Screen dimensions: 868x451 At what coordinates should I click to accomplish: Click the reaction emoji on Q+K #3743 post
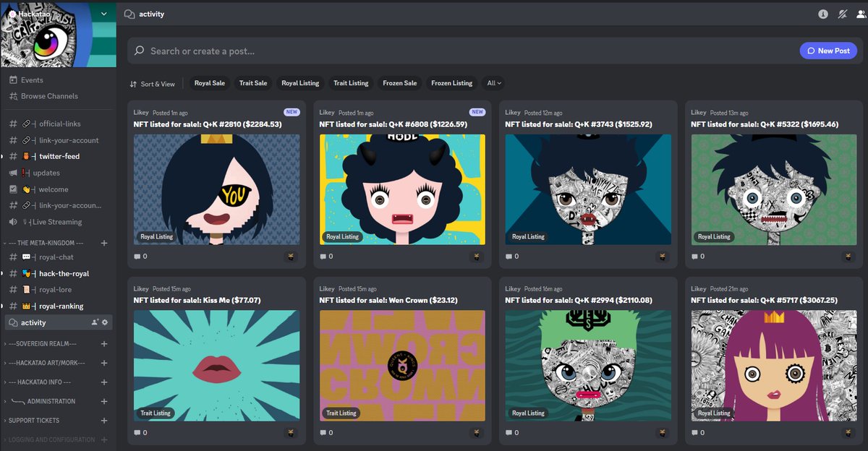(x=663, y=257)
